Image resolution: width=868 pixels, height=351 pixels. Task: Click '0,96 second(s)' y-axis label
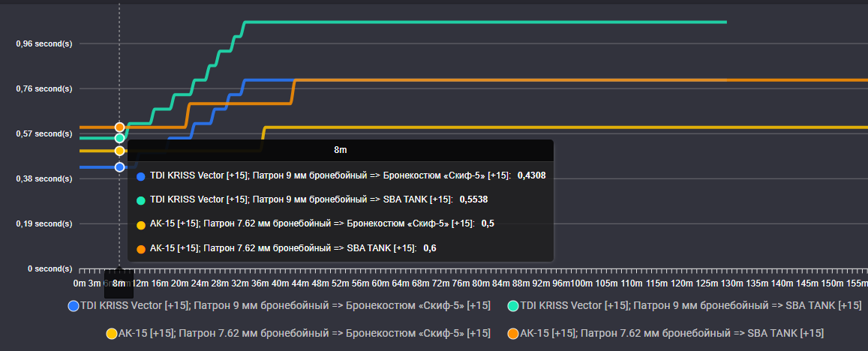(x=44, y=43)
